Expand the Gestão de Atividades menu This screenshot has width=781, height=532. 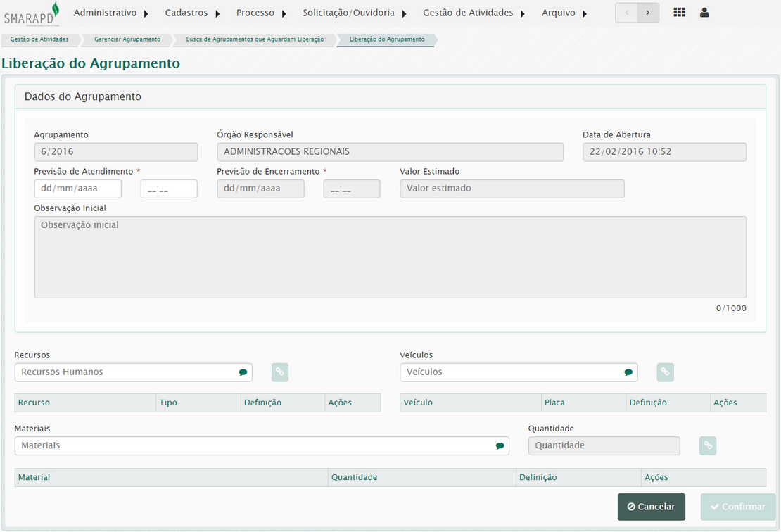[473, 13]
